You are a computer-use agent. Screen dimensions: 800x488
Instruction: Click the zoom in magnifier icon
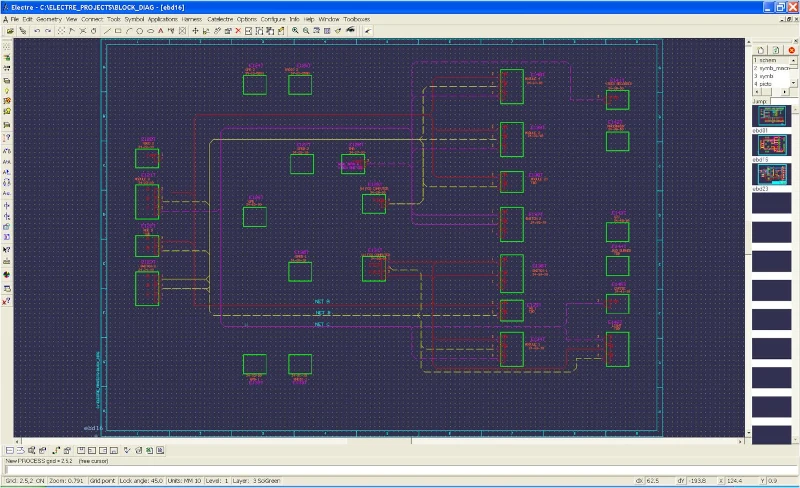(x=295, y=31)
